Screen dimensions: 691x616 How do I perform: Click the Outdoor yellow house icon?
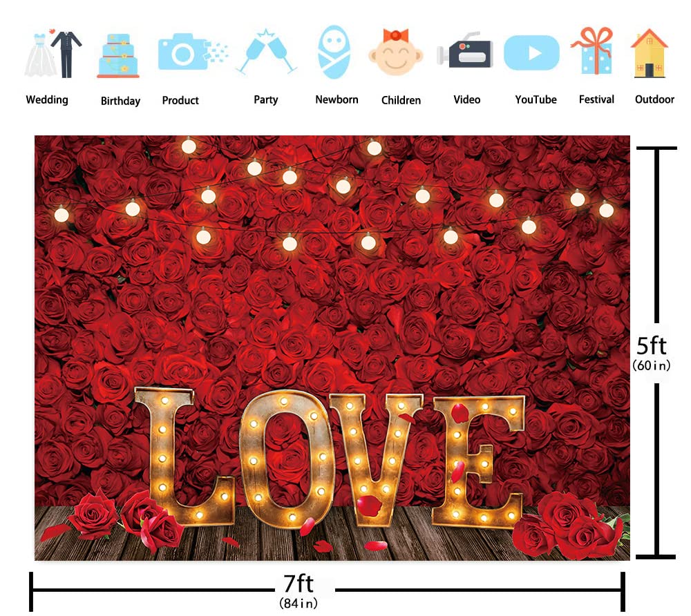pos(649,53)
